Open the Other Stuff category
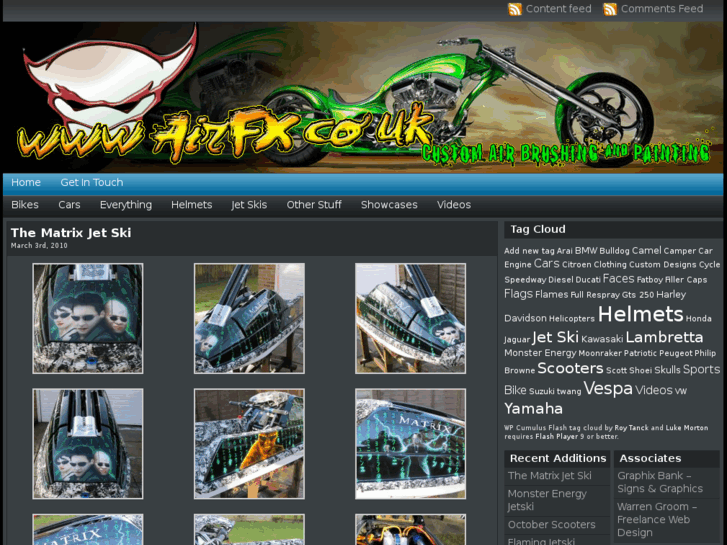 314,205
